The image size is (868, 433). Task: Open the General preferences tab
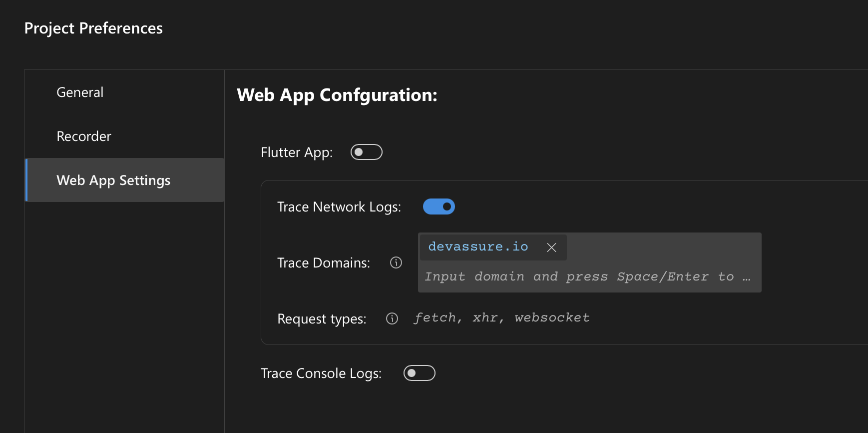(80, 92)
